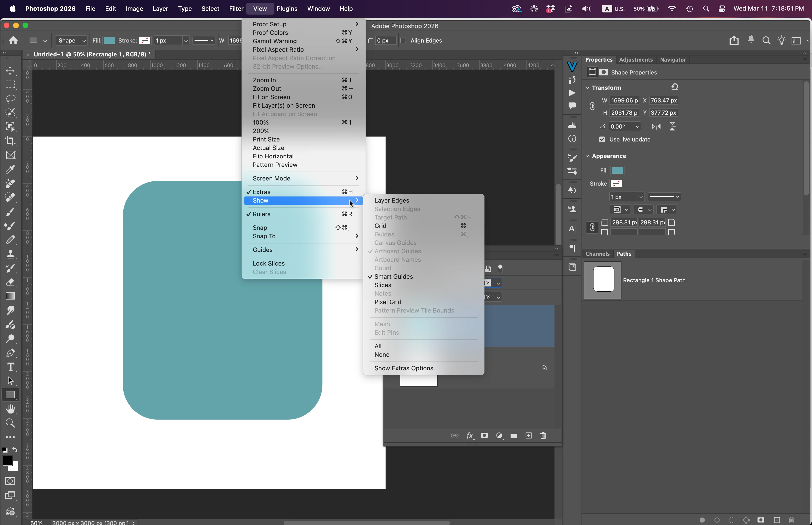
Task: Switch to the Adjustments tab
Action: click(636, 60)
